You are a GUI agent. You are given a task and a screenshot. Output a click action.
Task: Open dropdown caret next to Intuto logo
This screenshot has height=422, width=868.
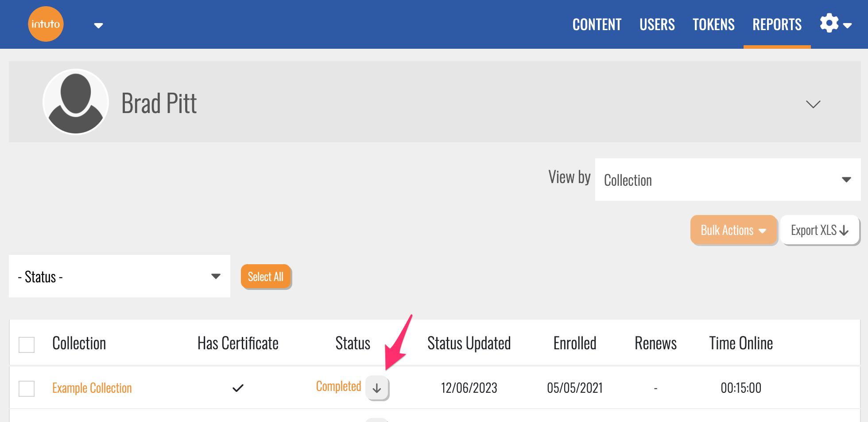click(x=98, y=25)
